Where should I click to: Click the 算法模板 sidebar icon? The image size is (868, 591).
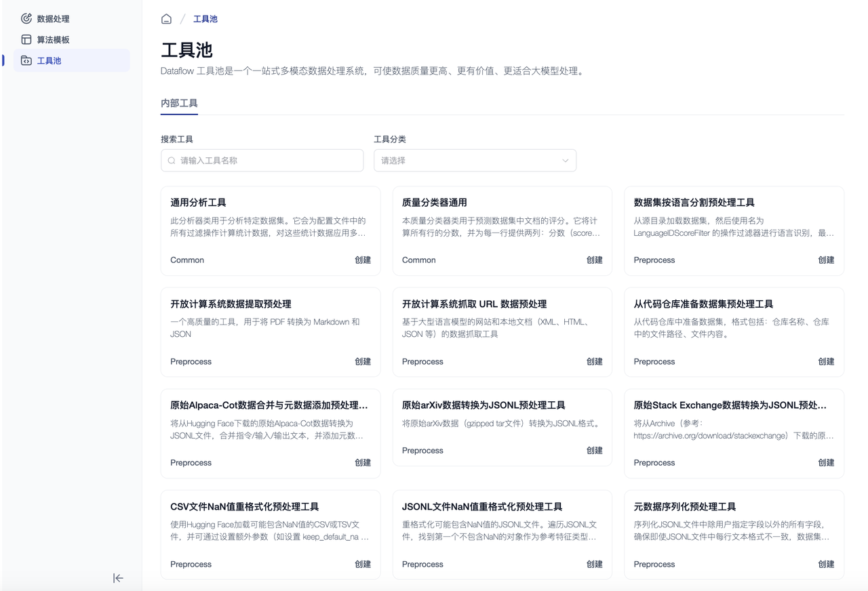click(26, 39)
